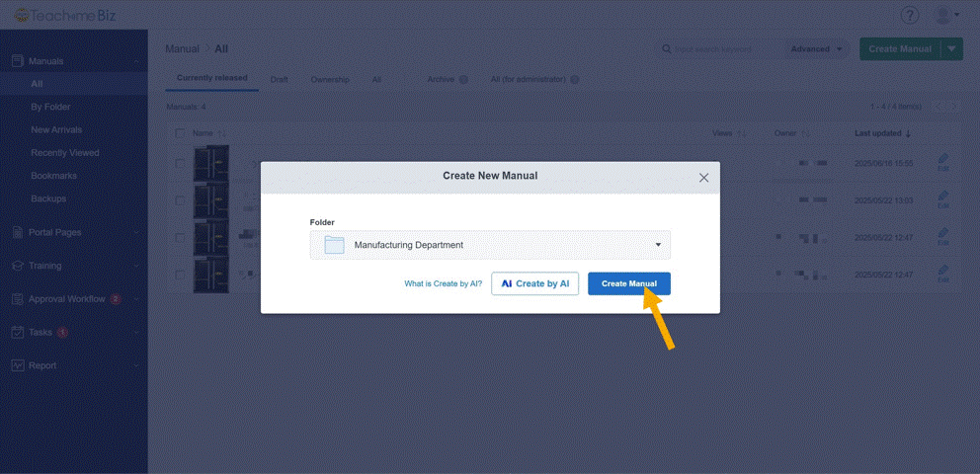980x474 pixels.
Task: Close the Create New Manual dialog
Action: click(703, 178)
